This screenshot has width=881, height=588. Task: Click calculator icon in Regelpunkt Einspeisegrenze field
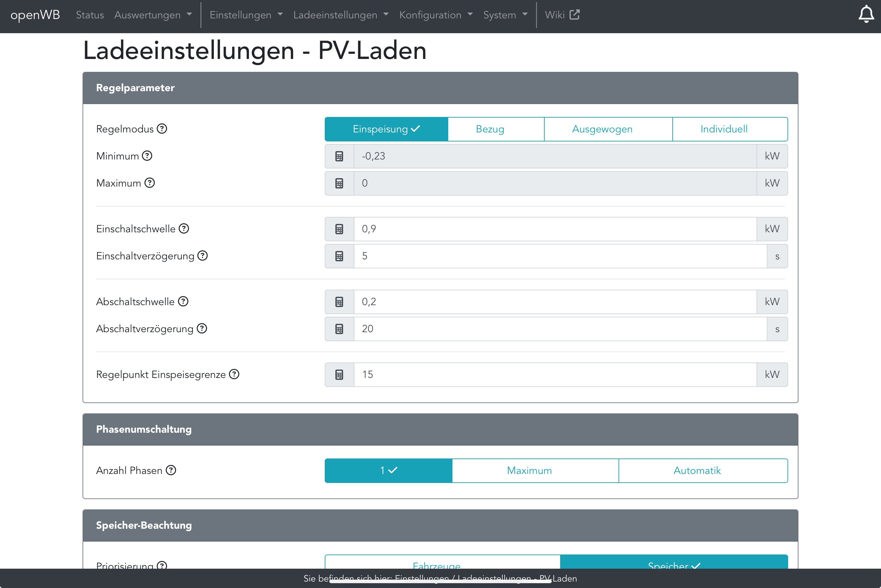(x=339, y=375)
